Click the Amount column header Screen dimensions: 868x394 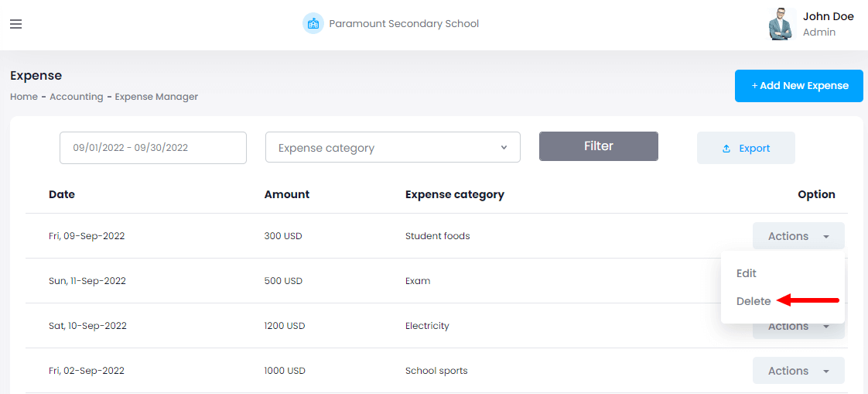pos(286,194)
